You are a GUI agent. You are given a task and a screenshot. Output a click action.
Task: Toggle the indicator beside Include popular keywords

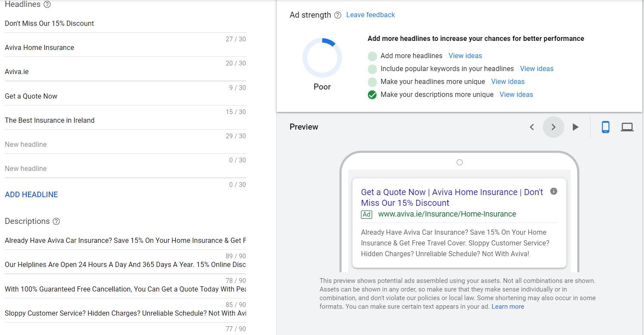372,69
